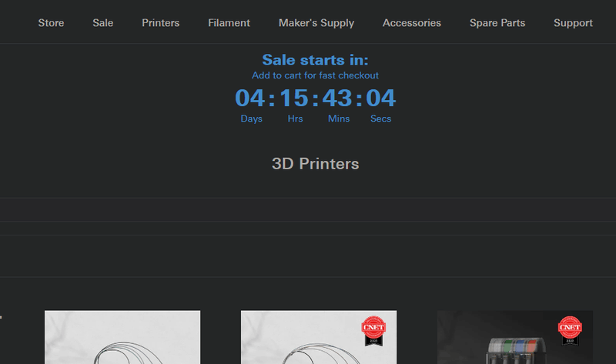Select Filament in the navigation bar
The width and height of the screenshot is (616, 364).
pyautogui.click(x=229, y=23)
